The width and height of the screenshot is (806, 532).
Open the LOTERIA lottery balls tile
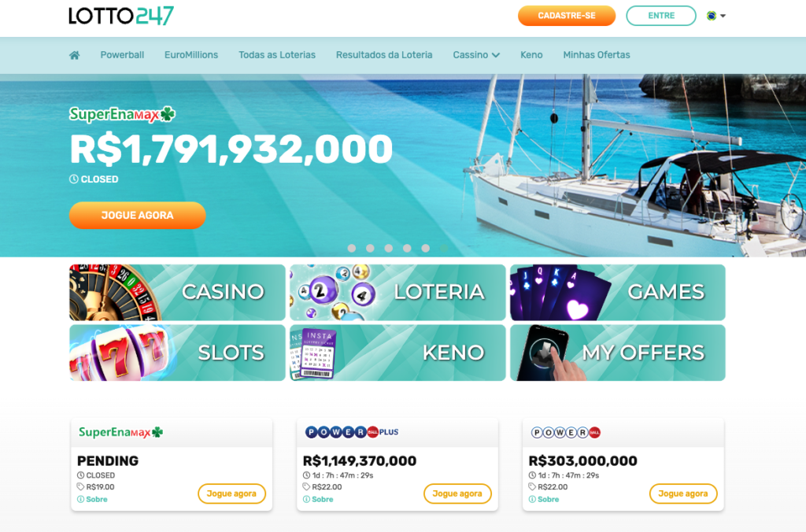397,293
